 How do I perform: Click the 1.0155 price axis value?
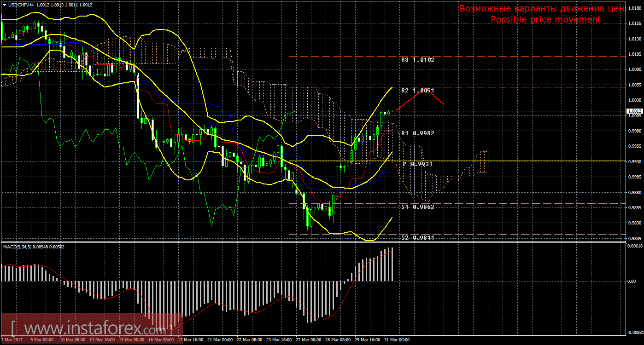(x=635, y=23)
